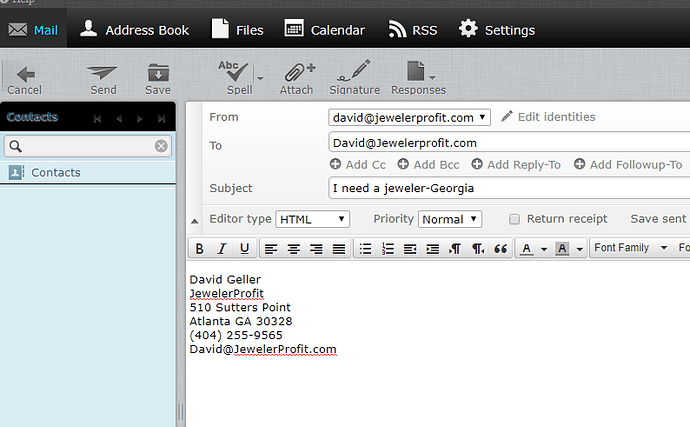690x427 pixels.
Task: Click the splitter handle beside contacts panel
Action: click(x=180, y=413)
